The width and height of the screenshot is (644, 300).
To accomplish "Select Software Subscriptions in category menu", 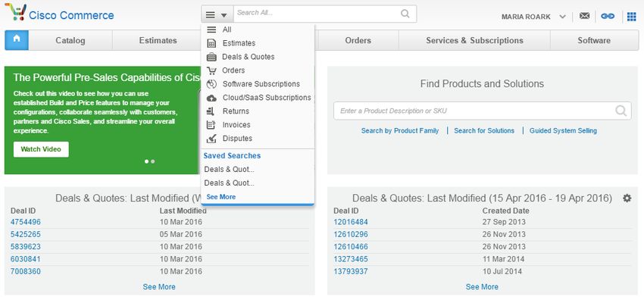I will click(261, 84).
